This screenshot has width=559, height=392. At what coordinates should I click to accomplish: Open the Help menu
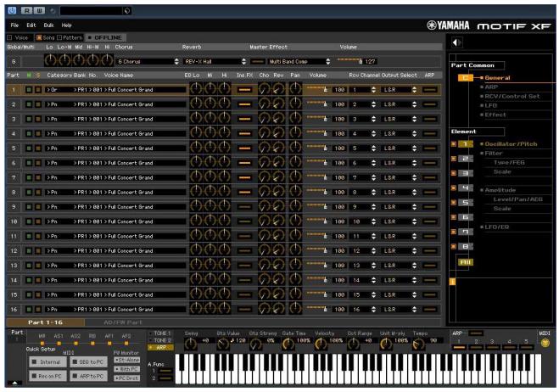(66, 25)
